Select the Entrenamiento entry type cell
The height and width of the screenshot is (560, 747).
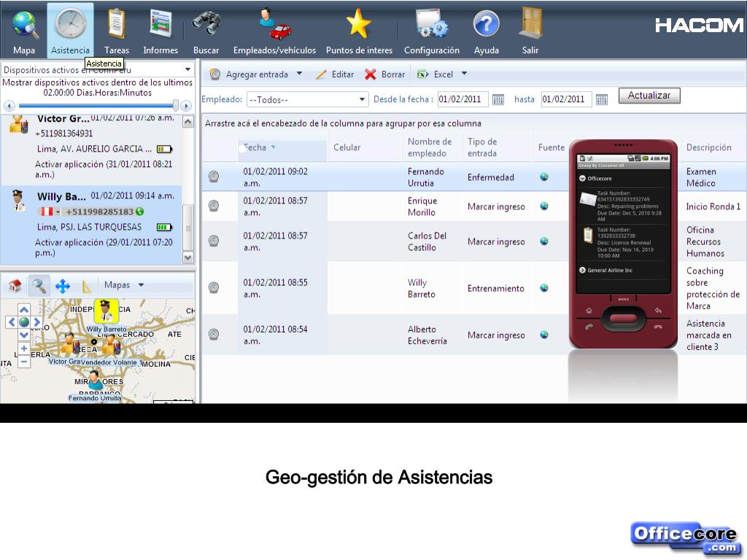point(496,288)
